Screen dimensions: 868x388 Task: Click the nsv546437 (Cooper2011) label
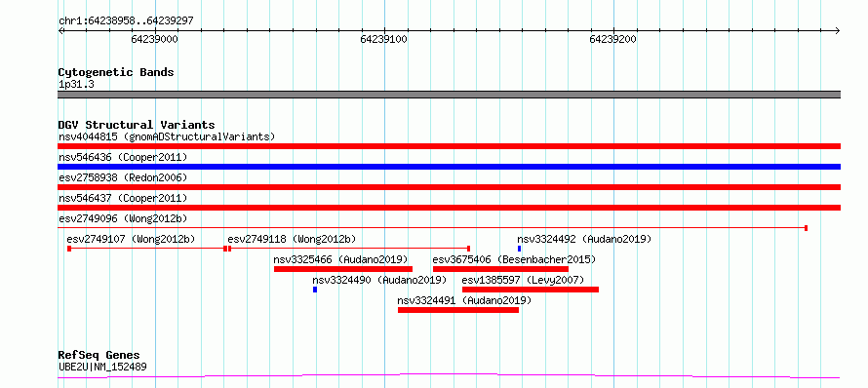point(123,198)
